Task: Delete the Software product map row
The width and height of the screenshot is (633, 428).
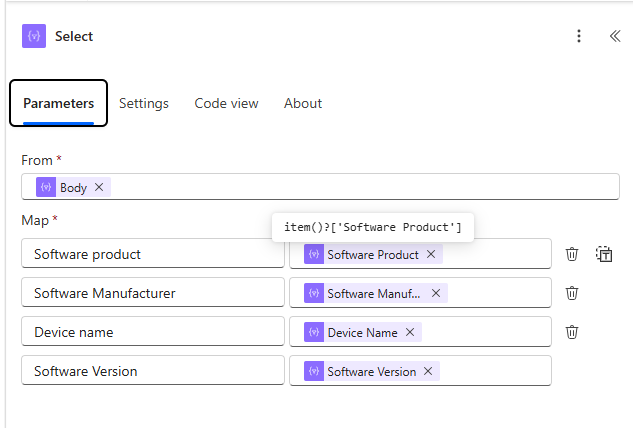Action: coord(572,254)
